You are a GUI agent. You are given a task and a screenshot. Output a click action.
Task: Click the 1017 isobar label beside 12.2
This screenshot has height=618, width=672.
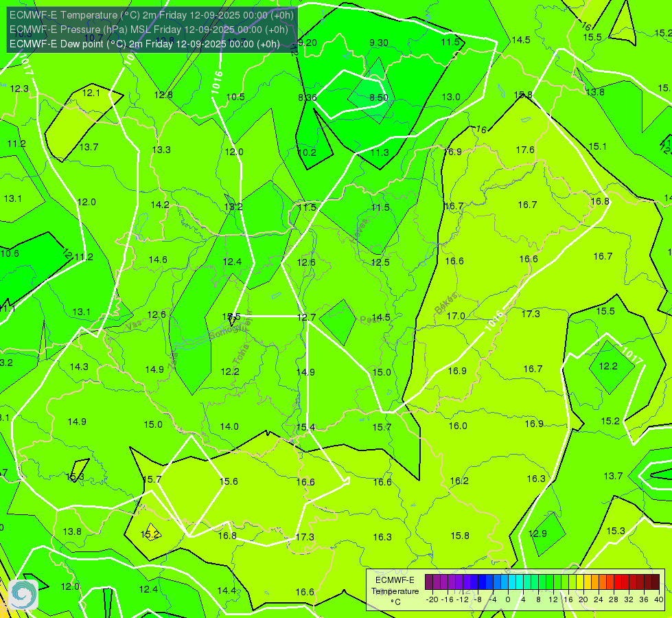(632, 356)
